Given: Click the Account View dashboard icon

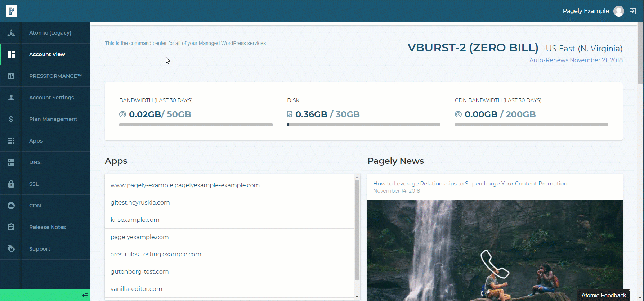Looking at the screenshot, I should coord(11,54).
